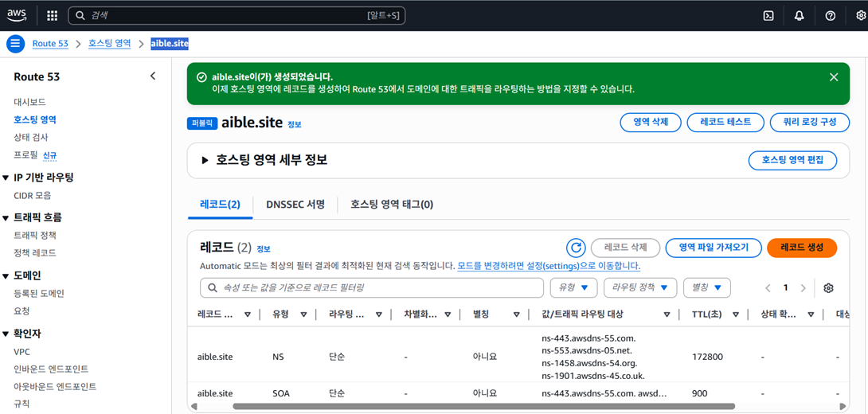Click the records table horizontal scrollbar
868x414 pixels.
tap(483, 407)
